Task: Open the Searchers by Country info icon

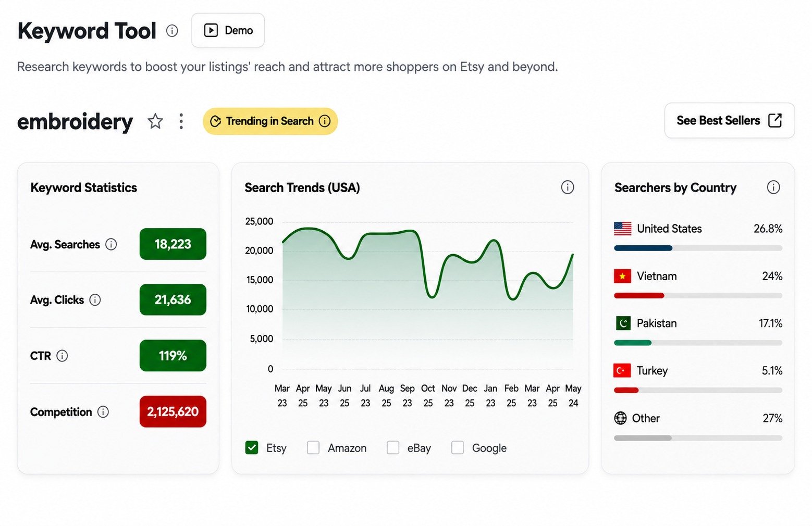Action: tap(773, 187)
